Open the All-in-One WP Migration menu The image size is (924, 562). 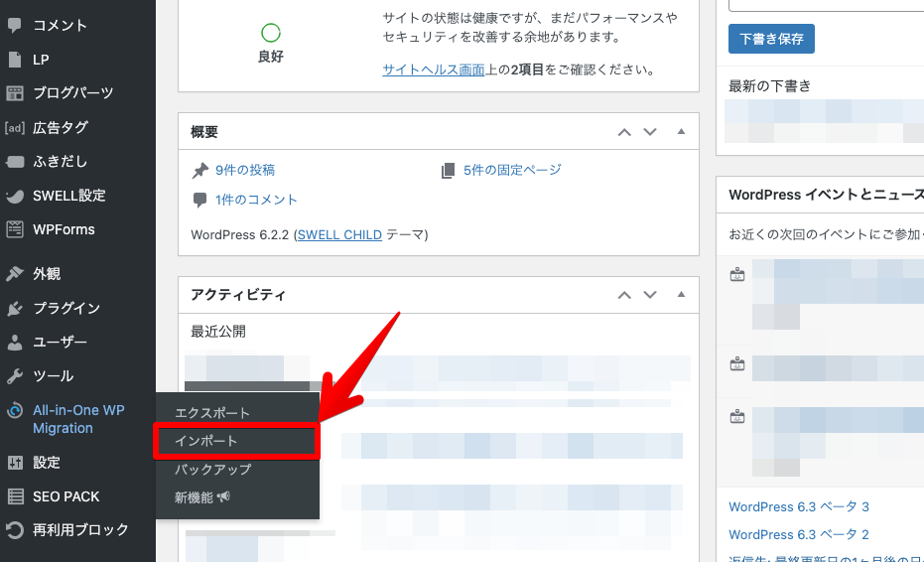(78, 419)
